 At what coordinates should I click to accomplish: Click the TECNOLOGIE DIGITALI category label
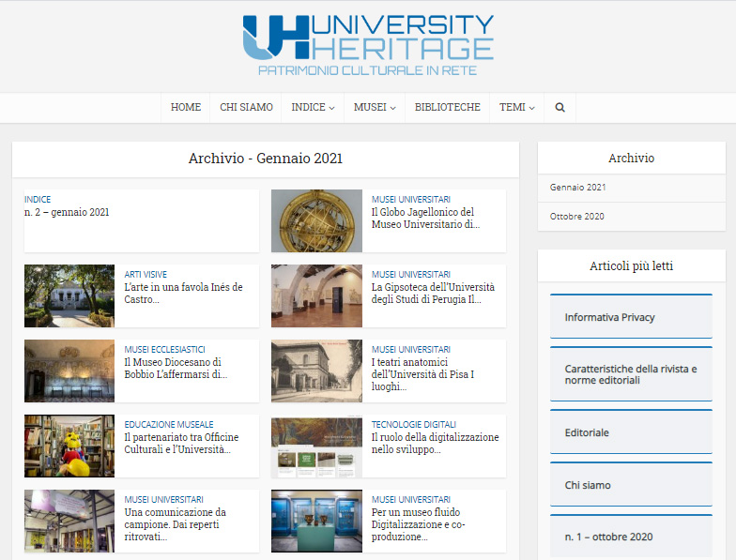point(413,424)
